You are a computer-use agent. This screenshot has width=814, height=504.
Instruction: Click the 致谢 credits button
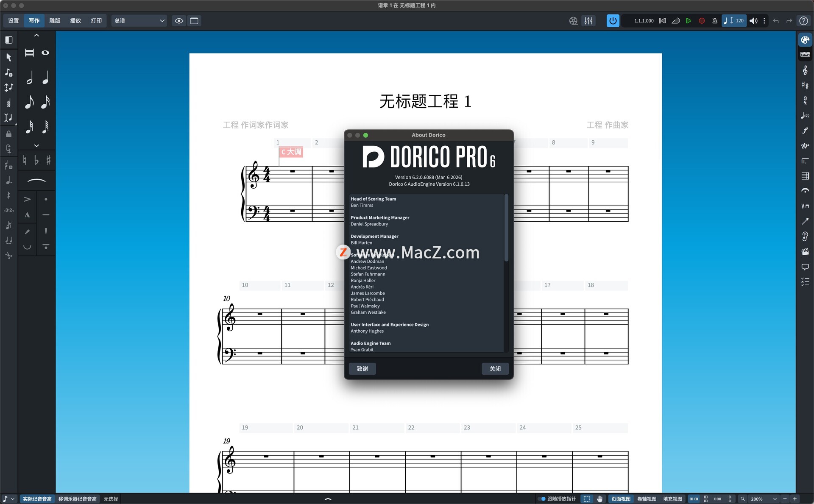tap(362, 369)
